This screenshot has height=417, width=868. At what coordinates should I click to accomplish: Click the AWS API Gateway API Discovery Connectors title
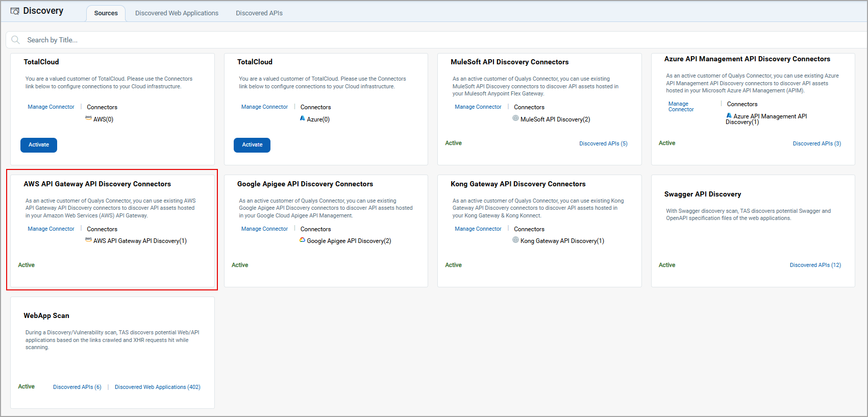click(x=97, y=184)
